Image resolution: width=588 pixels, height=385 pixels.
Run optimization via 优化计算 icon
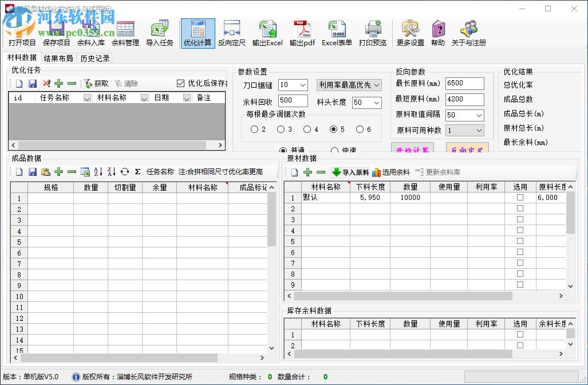198,32
